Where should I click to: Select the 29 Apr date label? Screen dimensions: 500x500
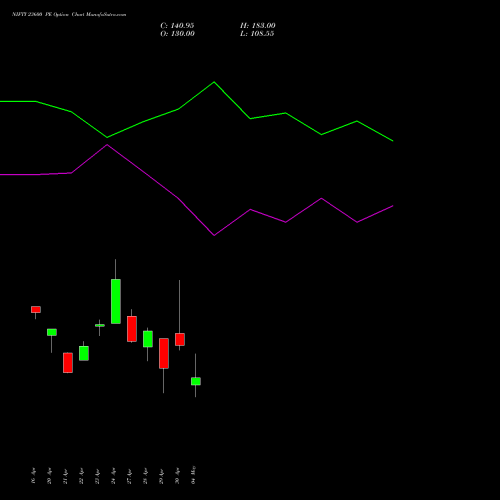click(161, 476)
